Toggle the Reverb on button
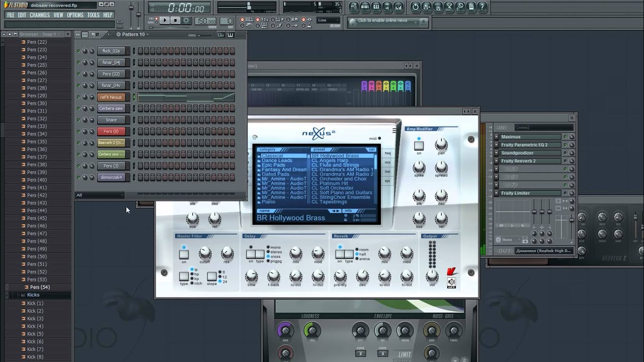 (340, 254)
